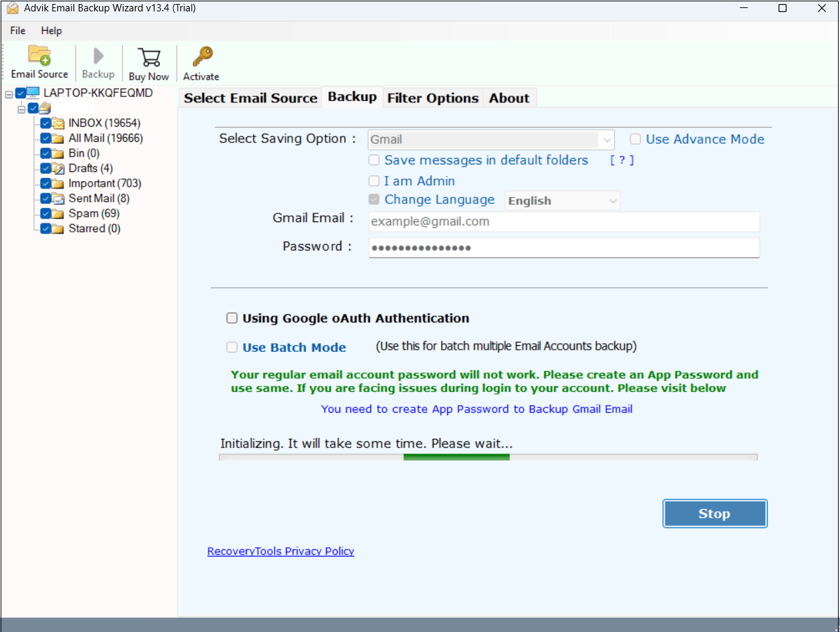Switch to Filter Options tab
Viewport: 840px width, 632px height.
tap(433, 98)
